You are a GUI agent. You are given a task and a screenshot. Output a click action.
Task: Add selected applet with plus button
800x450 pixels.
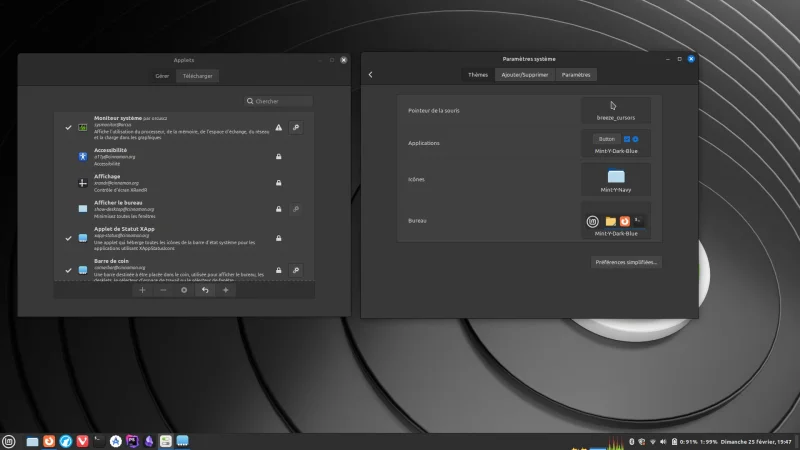pos(142,290)
